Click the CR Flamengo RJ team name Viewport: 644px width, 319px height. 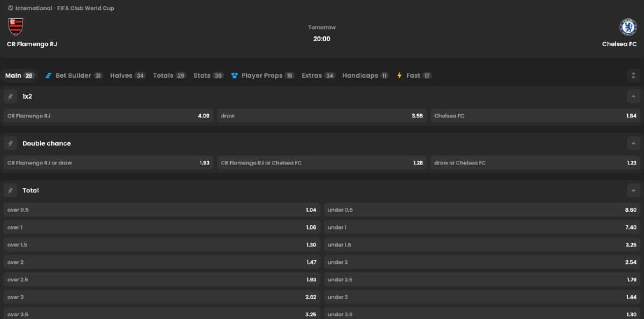(x=32, y=44)
